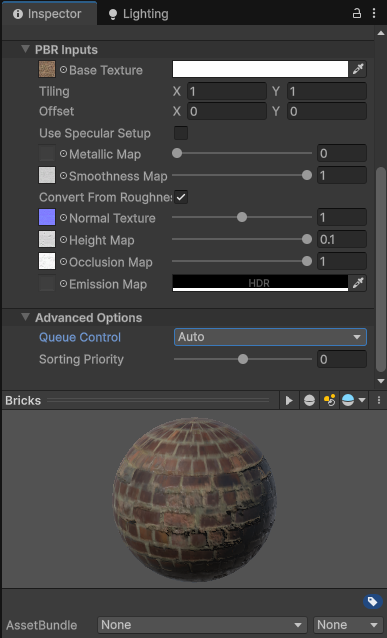Click the Height Map slider handle
Viewport: 387px width, 638px height.
pos(307,239)
